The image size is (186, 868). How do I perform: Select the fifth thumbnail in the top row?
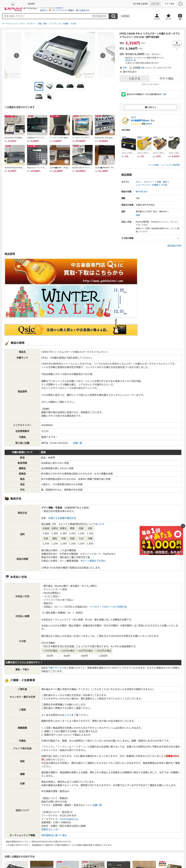point(80,86)
